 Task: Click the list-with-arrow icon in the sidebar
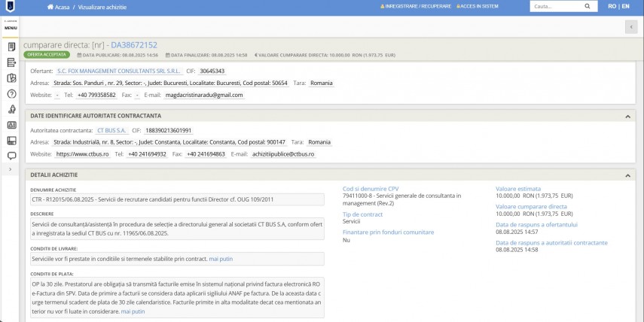[11, 62]
